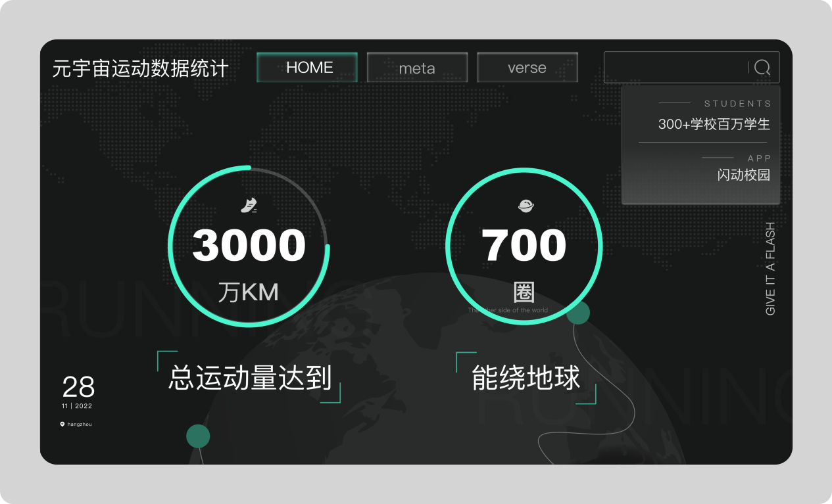Viewport: 832px width, 504px height.
Task: Click the 总运动量达到 caption
Action: pyautogui.click(x=251, y=377)
